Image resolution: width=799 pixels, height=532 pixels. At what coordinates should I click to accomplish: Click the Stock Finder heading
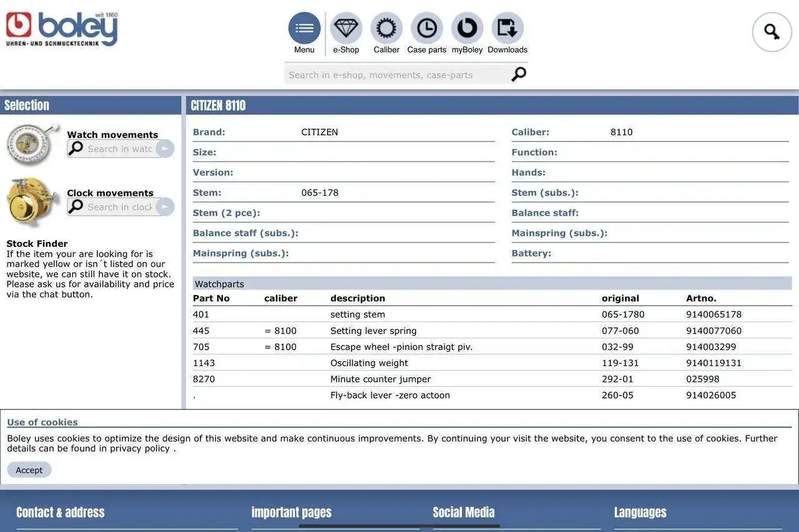click(x=37, y=244)
